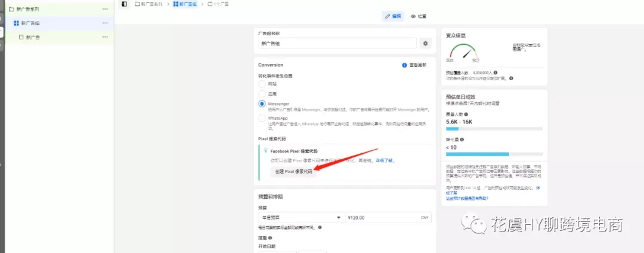Screen dimensions: 644x253
Task: Open more options for 新广告 in sidebar
Action: [x=106, y=37]
